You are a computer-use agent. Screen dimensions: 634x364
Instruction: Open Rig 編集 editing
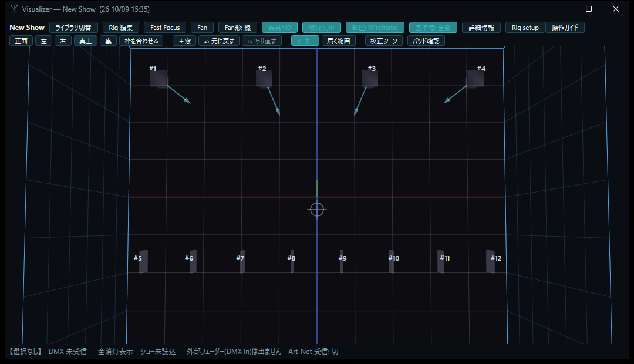coord(121,28)
